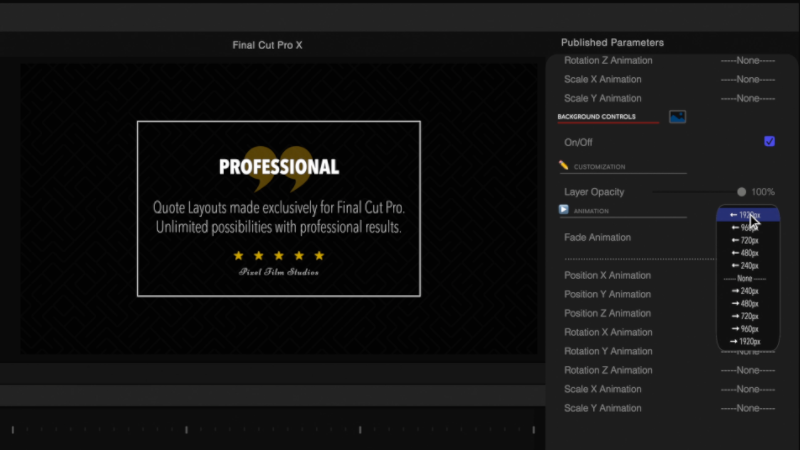The height and width of the screenshot is (450, 800).
Task: Click the Position X Animation label
Action: tap(607, 275)
